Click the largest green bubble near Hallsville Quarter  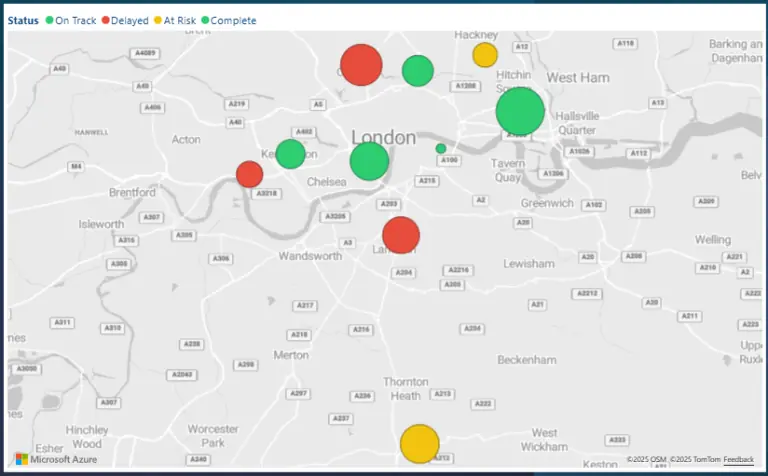521,111
